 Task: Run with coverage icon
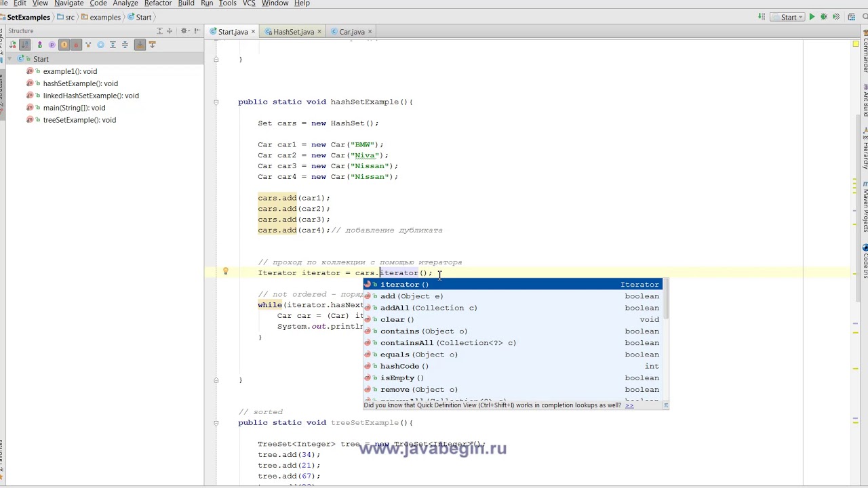click(x=837, y=17)
